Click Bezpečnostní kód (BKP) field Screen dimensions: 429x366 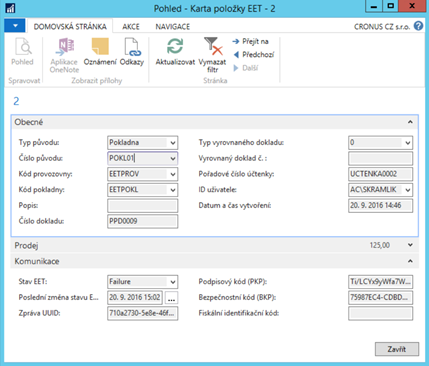click(x=380, y=297)
